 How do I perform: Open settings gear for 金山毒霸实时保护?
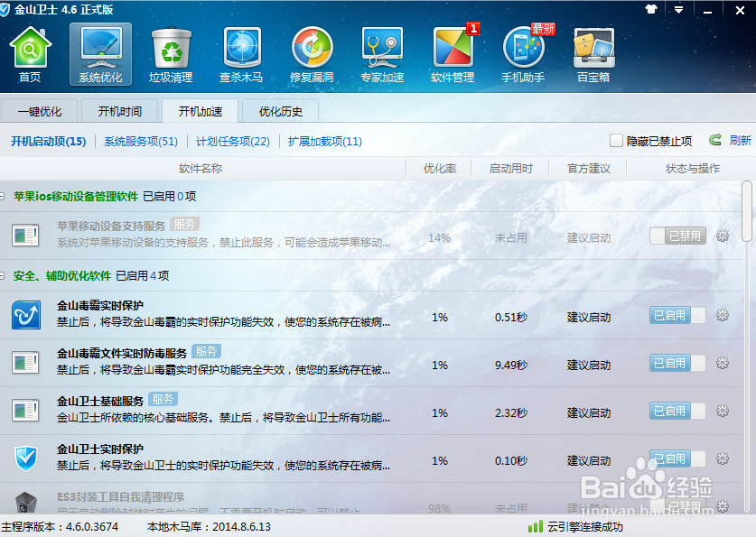pyautogui.click(x=723, y=315)
